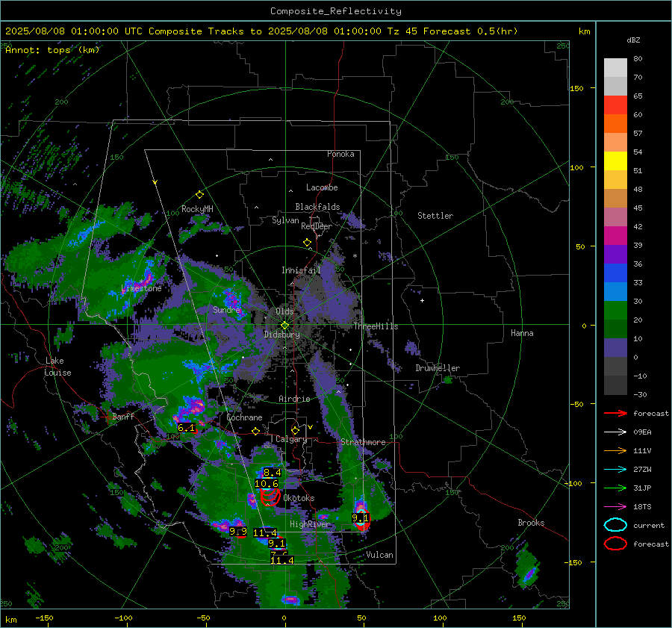
Task: Click the cyan 27ZW arrow symbol
Action: pyautogui.click(x=615, y=470)
